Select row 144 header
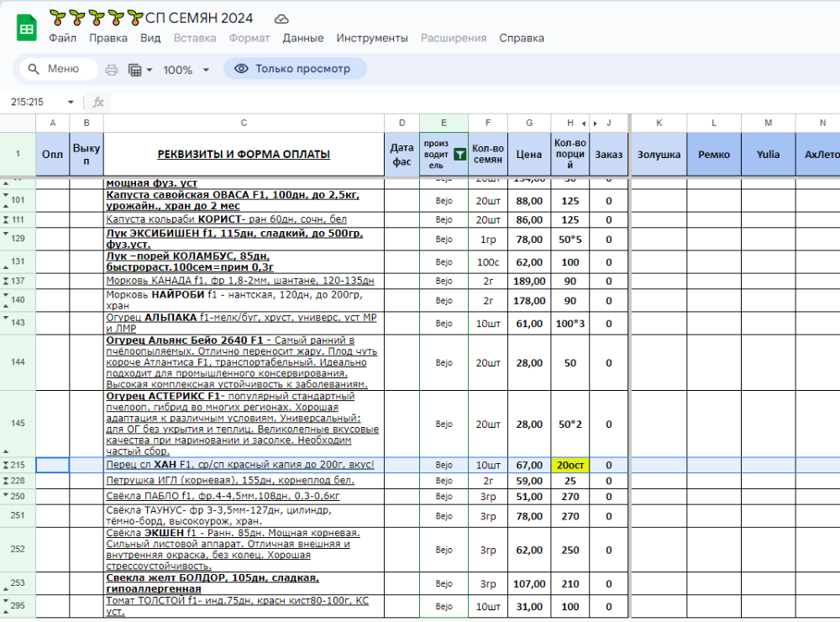840x622 pixels. point(18,362)
